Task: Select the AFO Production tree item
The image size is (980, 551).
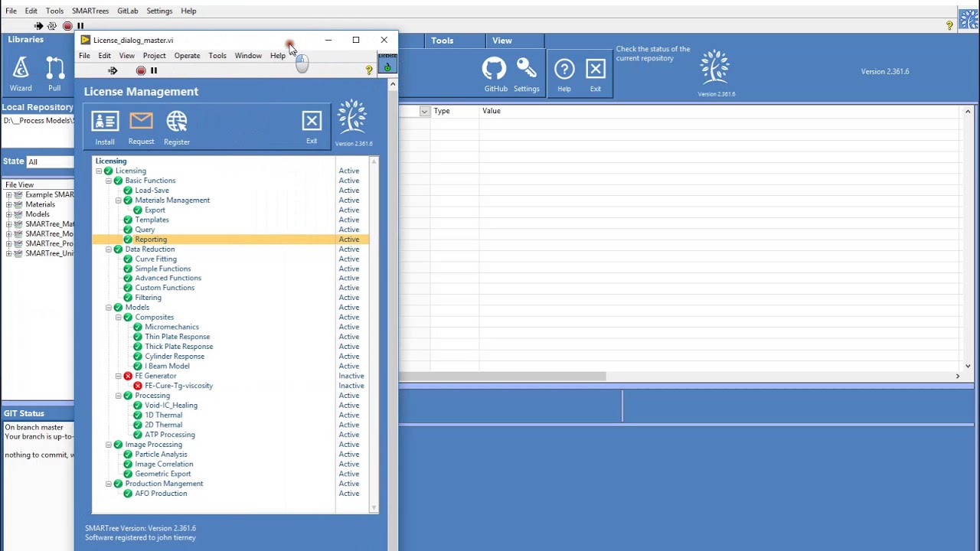Action: [x=161, y=494]
